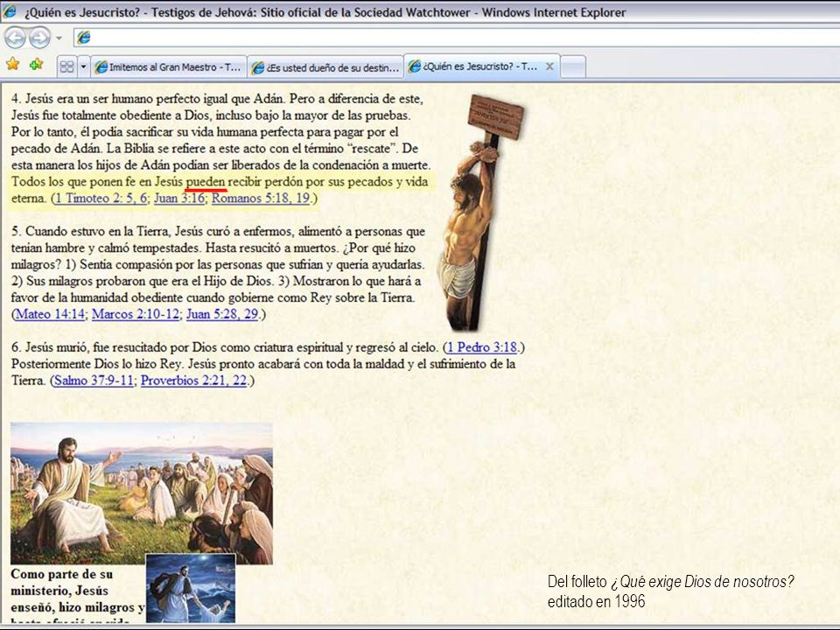The width and height of the screenshot is (840, 630).
Task: Open the recent pages dropdown arrow
Action: 59,38
